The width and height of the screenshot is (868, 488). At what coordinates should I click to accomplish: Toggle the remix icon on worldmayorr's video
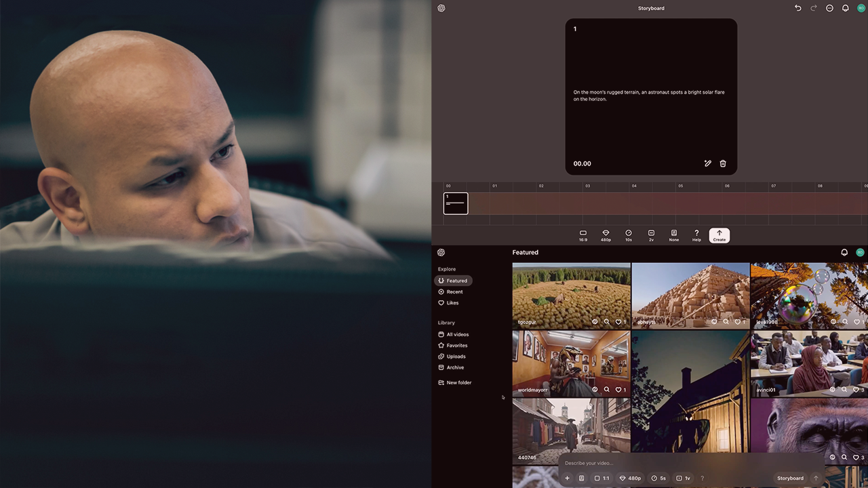pyautogui.click(x=595, y=390)
